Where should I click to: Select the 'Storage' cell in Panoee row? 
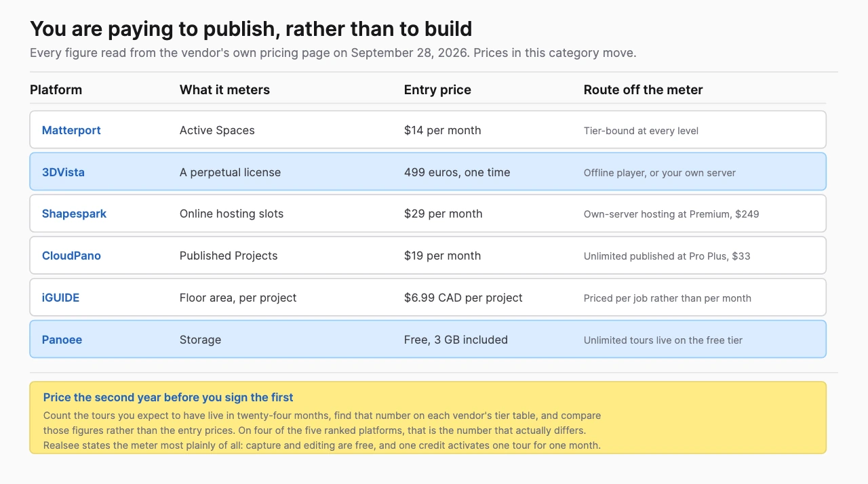coord(200,340)
